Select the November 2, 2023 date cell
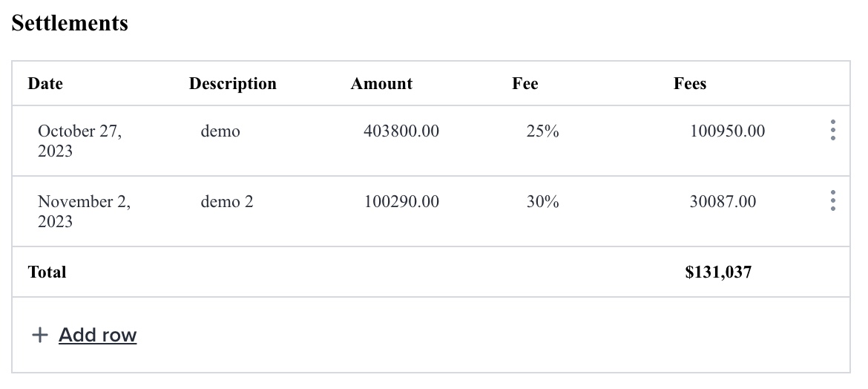868x389 pixels. click(x=84, y=211)
